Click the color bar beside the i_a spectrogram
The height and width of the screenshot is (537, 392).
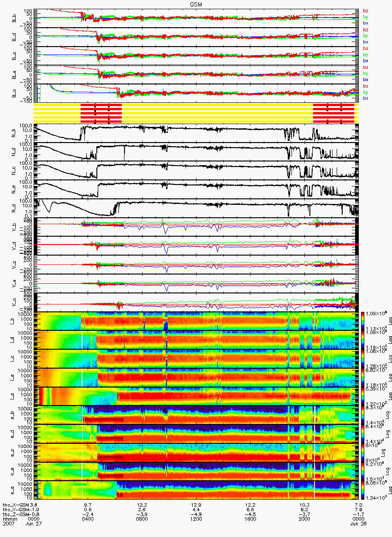362,397
